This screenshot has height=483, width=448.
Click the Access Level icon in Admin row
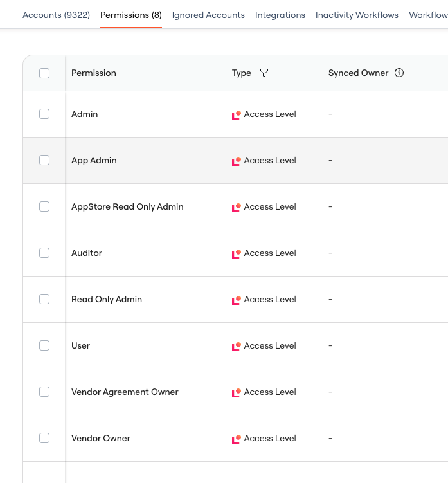coord(236,115)
